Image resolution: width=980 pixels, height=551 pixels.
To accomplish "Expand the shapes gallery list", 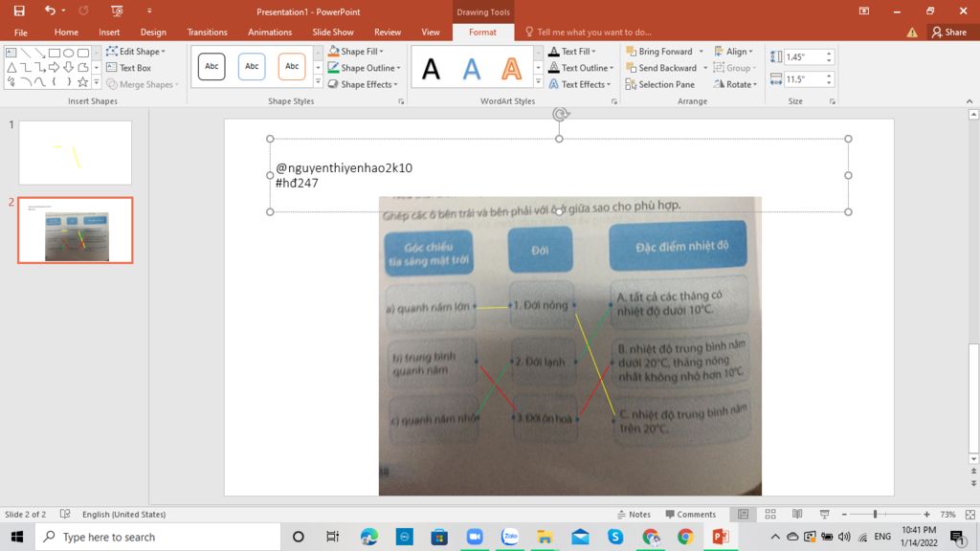I will click(x=97, y=82).
